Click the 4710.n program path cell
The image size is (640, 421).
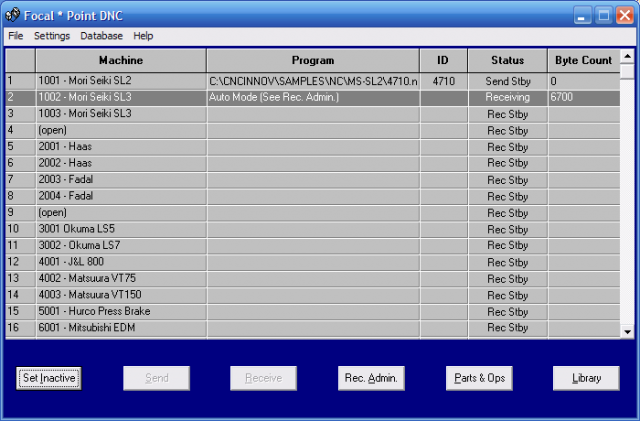point(313,81)
